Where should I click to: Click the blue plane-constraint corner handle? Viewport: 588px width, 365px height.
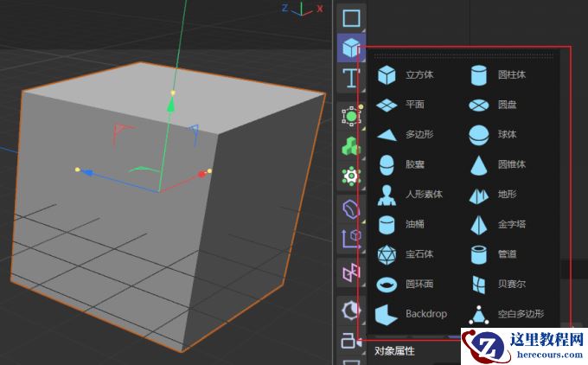[x=194, y=135]
